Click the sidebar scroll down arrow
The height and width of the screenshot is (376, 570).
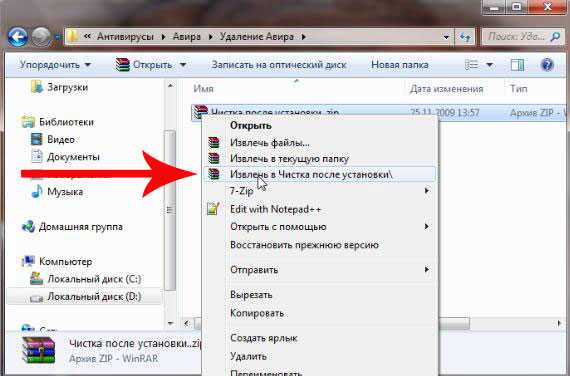[170, 323]
